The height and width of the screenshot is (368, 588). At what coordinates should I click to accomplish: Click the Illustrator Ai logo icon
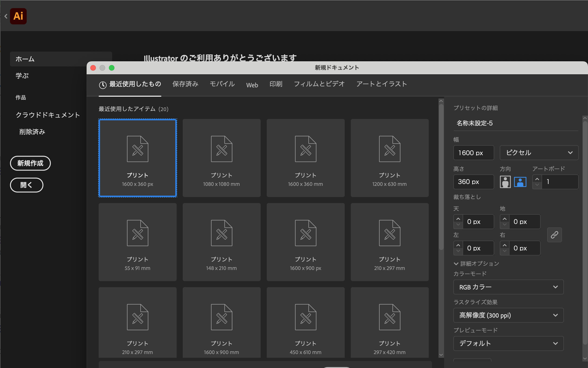(x=18, y=16)
